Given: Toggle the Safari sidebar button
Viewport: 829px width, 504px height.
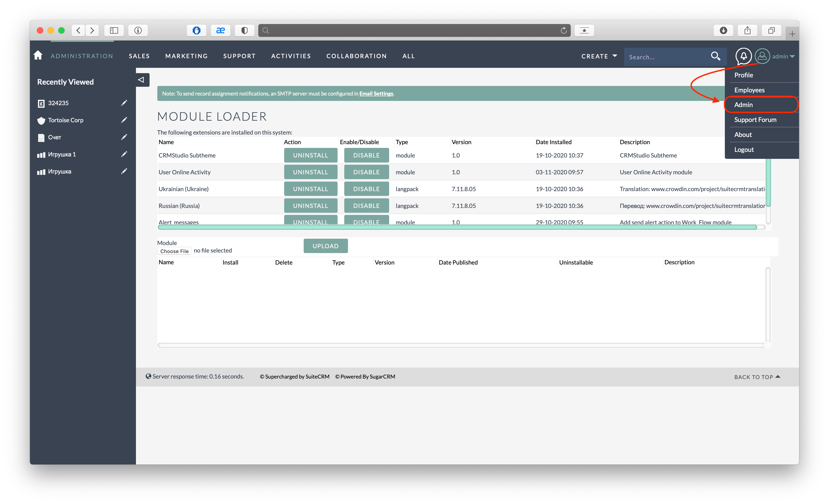Looking at the screenshot, I should point(114,30).
